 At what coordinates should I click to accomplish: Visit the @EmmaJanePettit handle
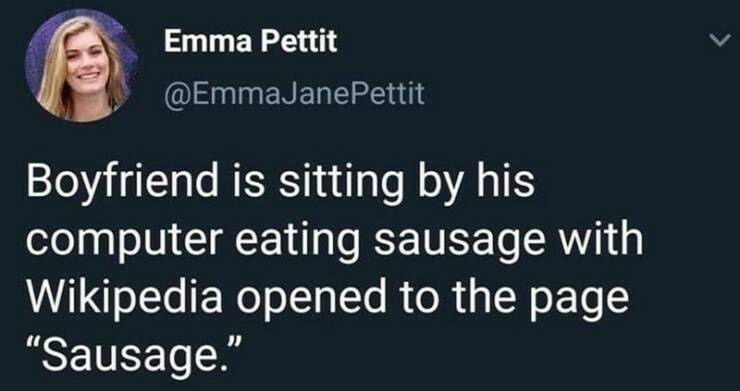tap(294, 94)
